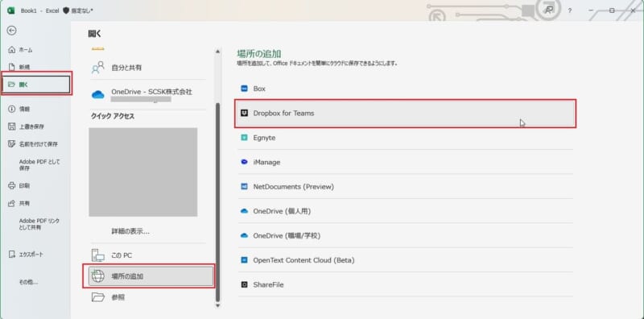Screen dimensions: 644x319
Task: Add NetDocuments (Preview) as a place
Action: pos(406,187)
